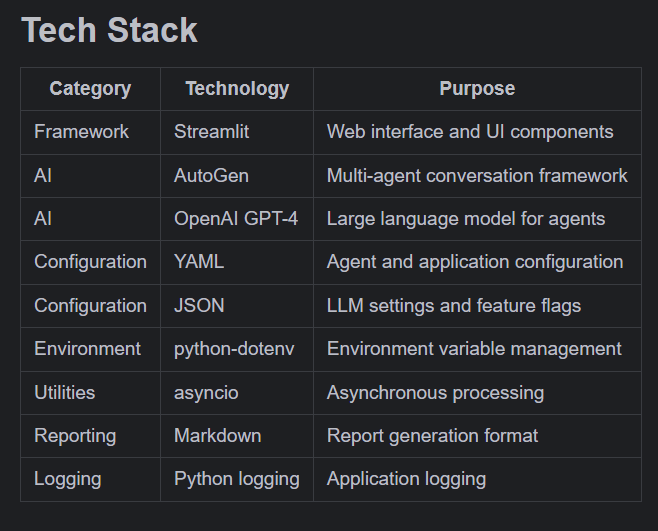Click 'Multi-agent conversation framework' text
This screenshot has width=658, height=531.
[477, 176]
